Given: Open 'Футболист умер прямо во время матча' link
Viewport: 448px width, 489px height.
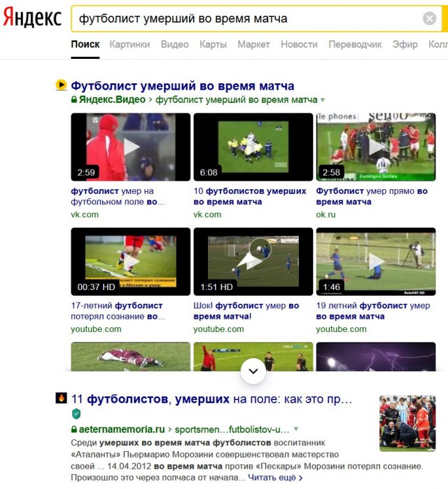Looking at the screenshot, I should 372,196.
